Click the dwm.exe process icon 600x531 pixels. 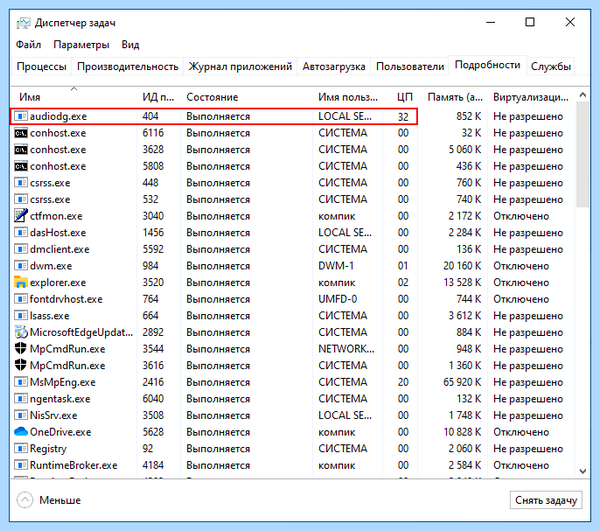point(21,266)
